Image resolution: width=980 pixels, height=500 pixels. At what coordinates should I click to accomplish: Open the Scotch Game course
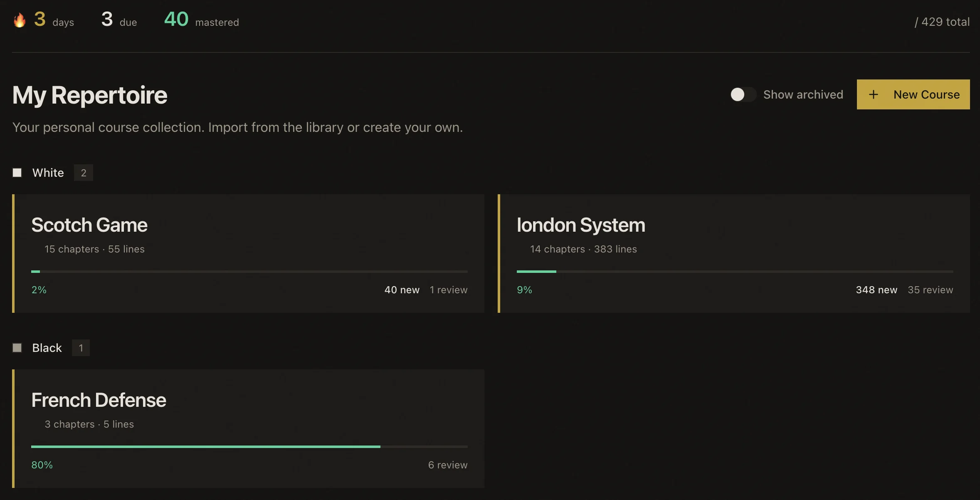click(89, 225)
